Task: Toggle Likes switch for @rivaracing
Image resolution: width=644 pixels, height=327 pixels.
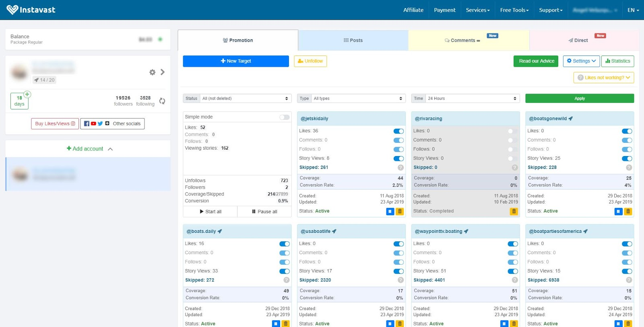Action: 513,131
